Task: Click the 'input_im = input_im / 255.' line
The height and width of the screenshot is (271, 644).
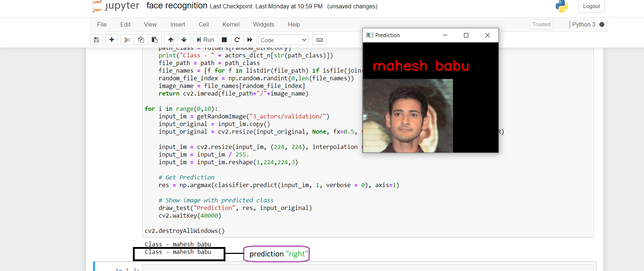Action: coord(204,154)
